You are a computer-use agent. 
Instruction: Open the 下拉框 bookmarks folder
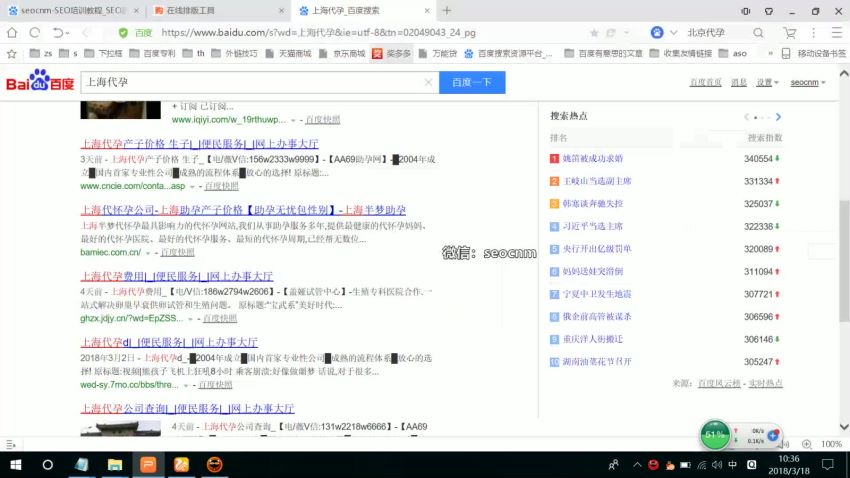coord(104,53)
